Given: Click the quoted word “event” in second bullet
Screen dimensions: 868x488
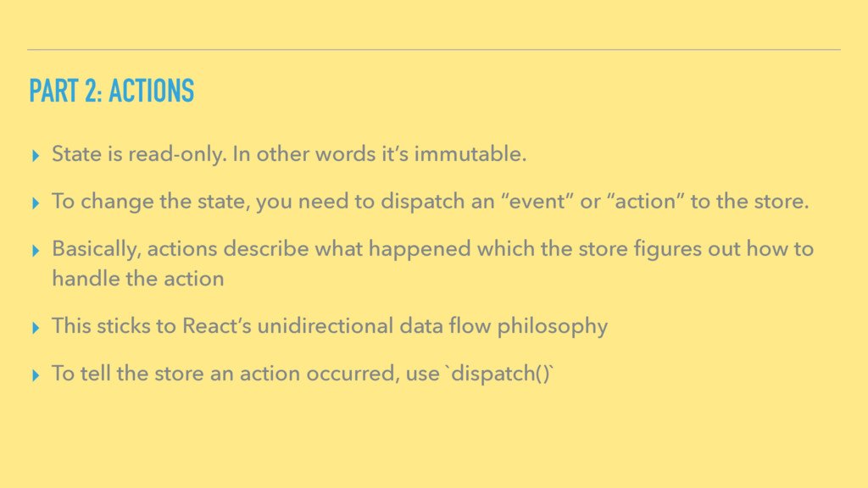Looking at the screenshot, I should (x=537, y=202).
